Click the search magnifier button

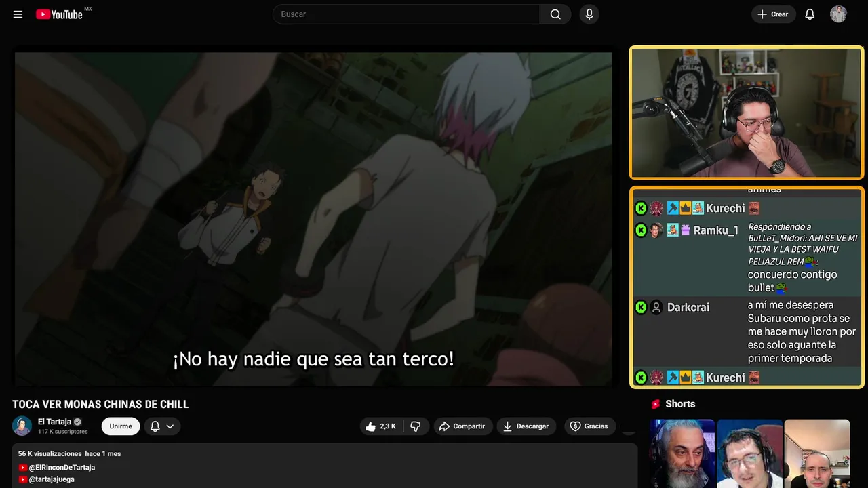coord(555,14)
